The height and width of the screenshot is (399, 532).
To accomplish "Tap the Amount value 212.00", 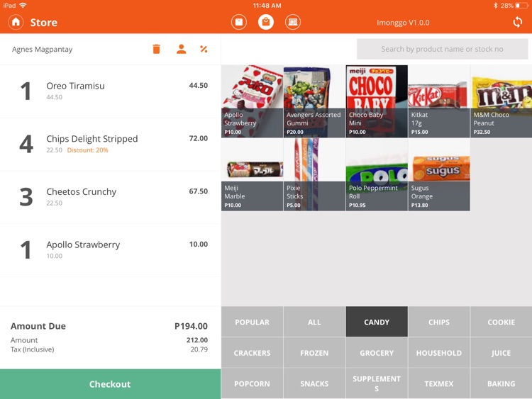I will tap(197, 340).
